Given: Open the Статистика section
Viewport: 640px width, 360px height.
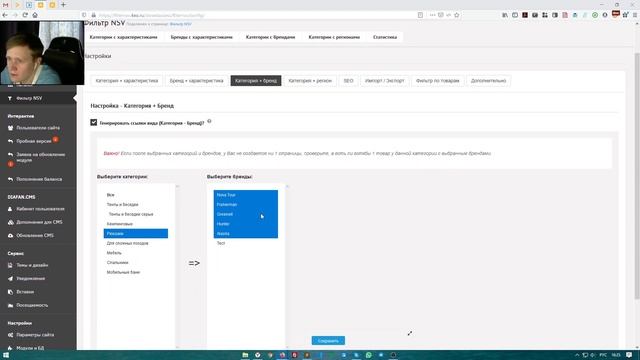Looking at the screenshot, I should (385, 37).
